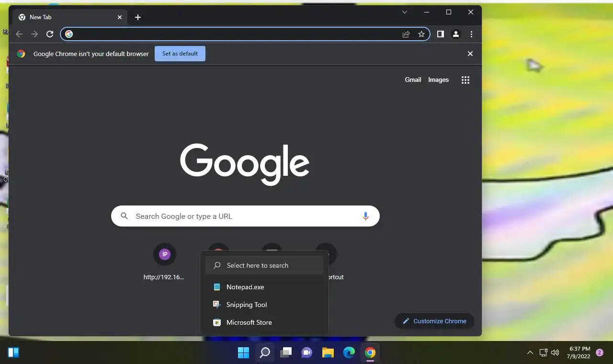The image size is (613, 364).
Task: Open the Teams Chat taskbar icon
Action: (x=307, y=353)
